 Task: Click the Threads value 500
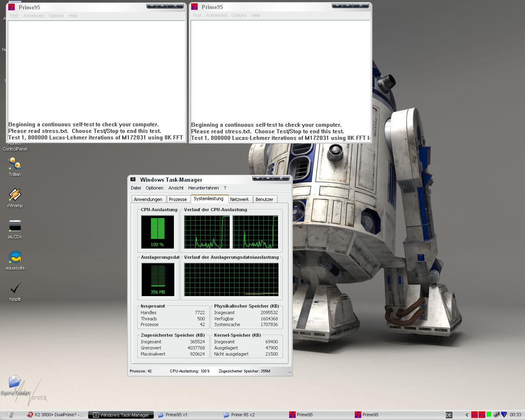201,319
